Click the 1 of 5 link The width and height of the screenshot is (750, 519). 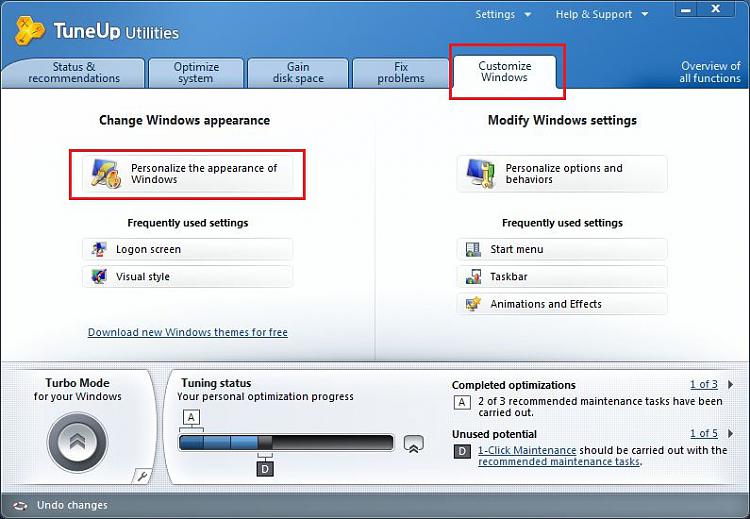pos(704,433)
